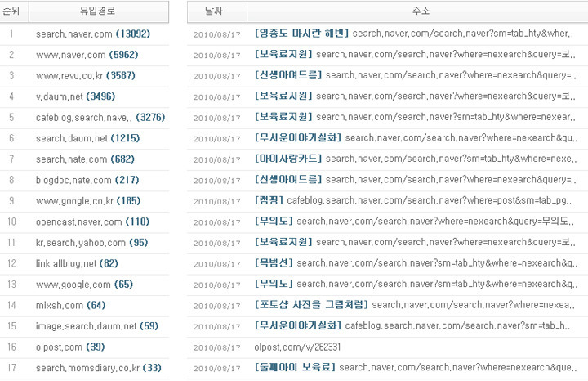Image resolution: width=588 pixels, height=381 pixels.
Task: Open search.momsdiary.co.kr (33) referrer
Action: [99, 368]
